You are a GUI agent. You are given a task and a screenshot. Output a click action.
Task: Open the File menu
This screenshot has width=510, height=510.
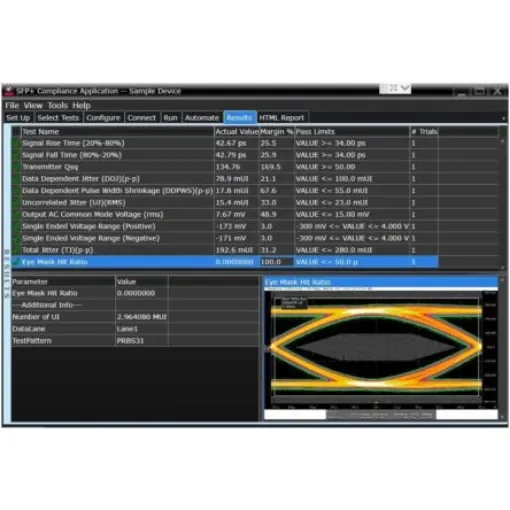[x=12, y=106]
